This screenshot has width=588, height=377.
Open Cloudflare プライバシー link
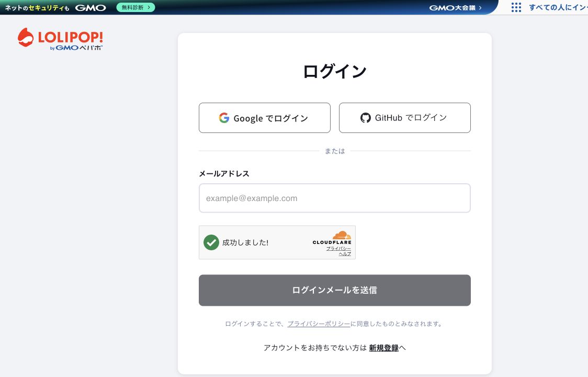(338, 249)
